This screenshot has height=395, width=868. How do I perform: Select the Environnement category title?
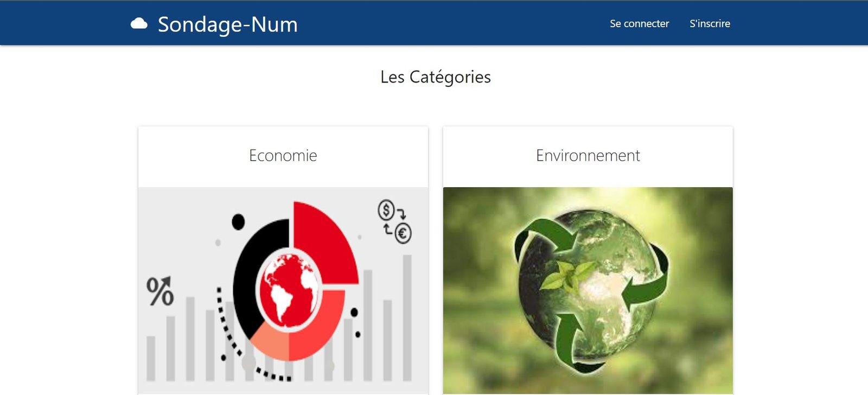588,156
